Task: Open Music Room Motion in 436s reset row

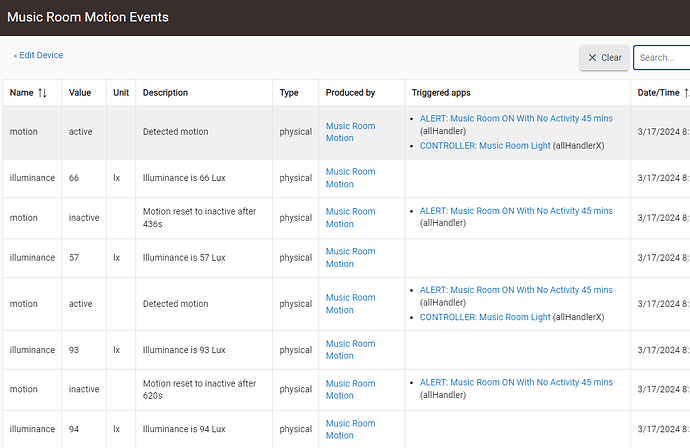Action: (350, 218)
